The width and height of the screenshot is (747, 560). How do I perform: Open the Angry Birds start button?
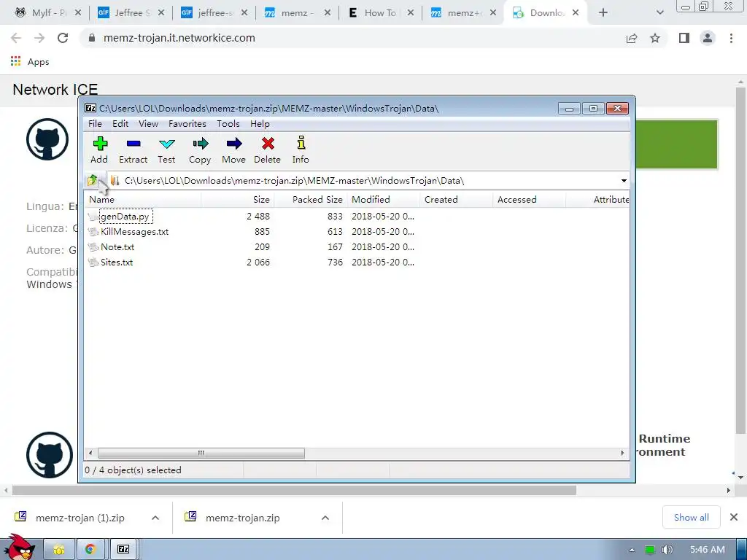coord(19,547)
